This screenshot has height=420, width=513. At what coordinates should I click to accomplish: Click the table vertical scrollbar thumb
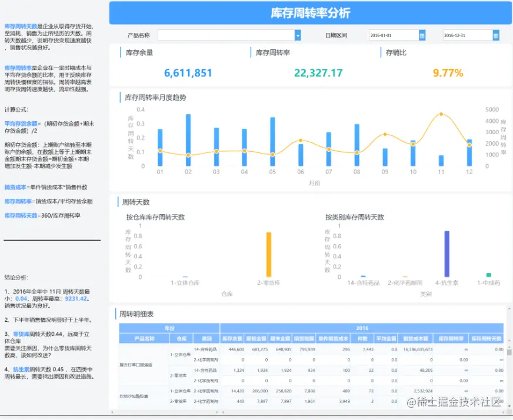pyautogui.click(x=509, y=352)
